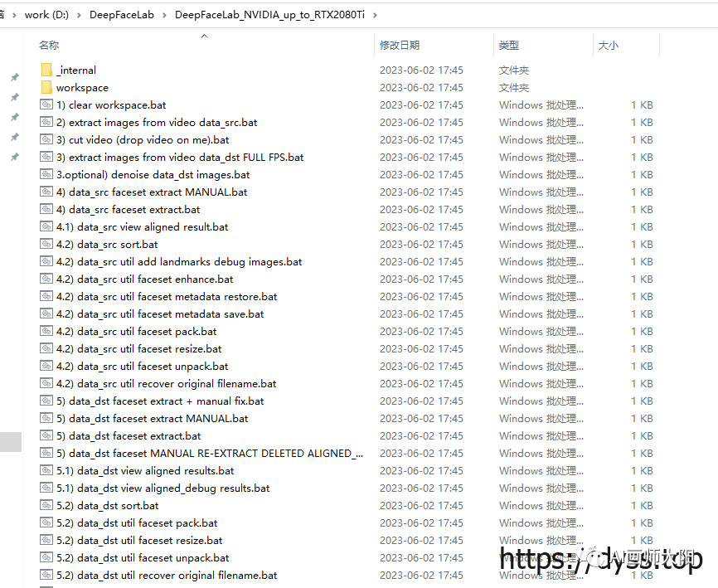Click the icon for '2) extract images from video data_src.bat'
Image resolution: width=718 pixels, height=588 pixels.
46,122
